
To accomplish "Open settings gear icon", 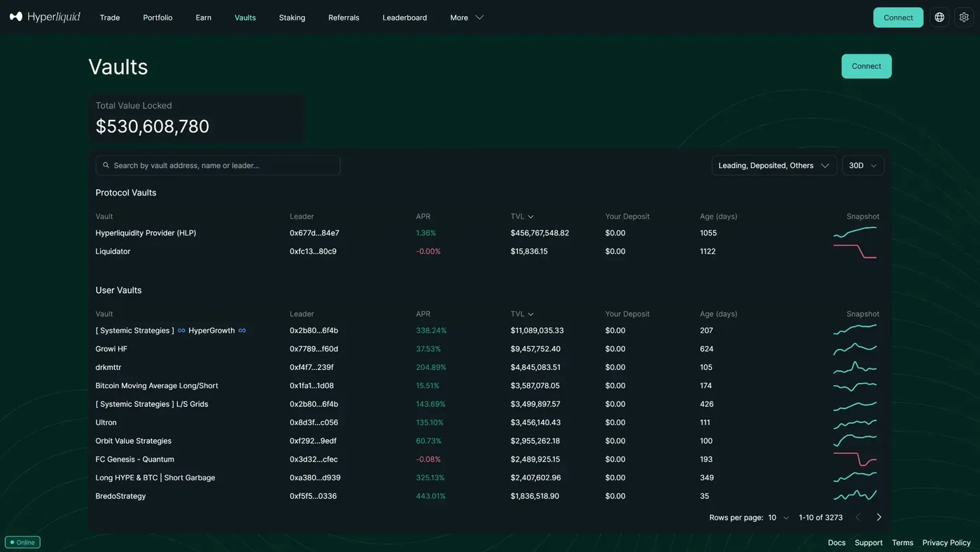I will (964, 18).
